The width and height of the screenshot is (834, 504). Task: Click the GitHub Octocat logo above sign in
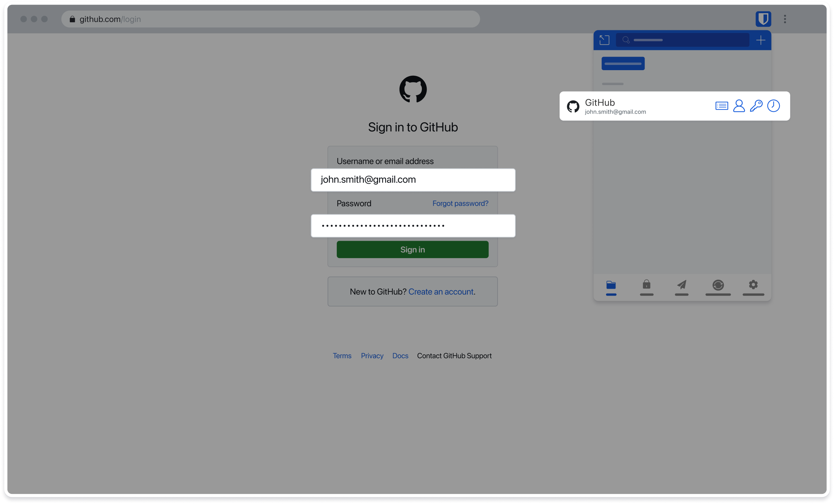[413, 89]
